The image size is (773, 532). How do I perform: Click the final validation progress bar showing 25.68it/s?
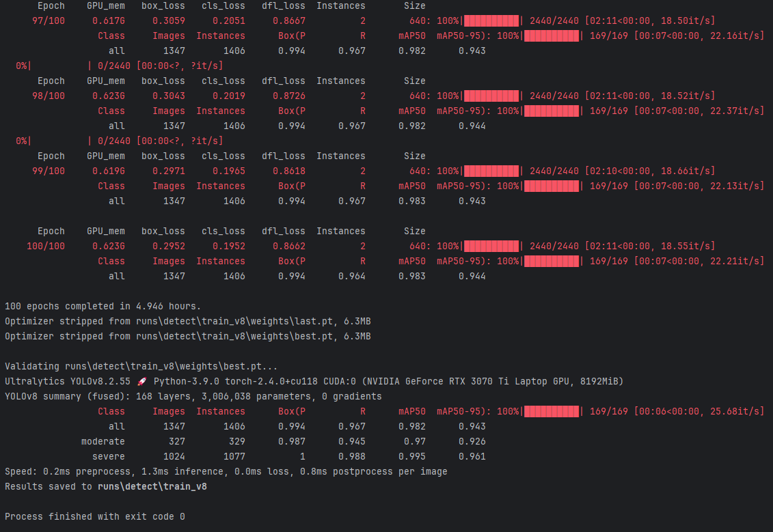[x=552, y=411]
